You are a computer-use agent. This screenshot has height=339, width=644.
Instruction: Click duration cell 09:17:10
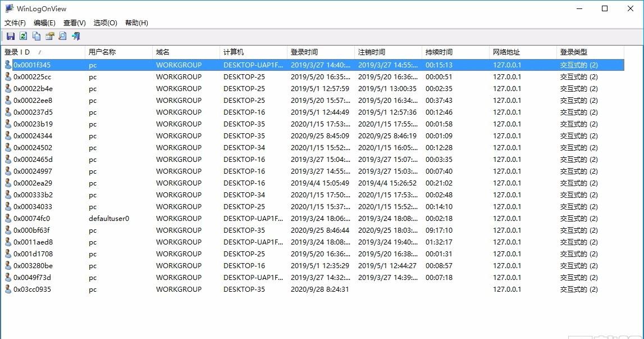(439, 230)
